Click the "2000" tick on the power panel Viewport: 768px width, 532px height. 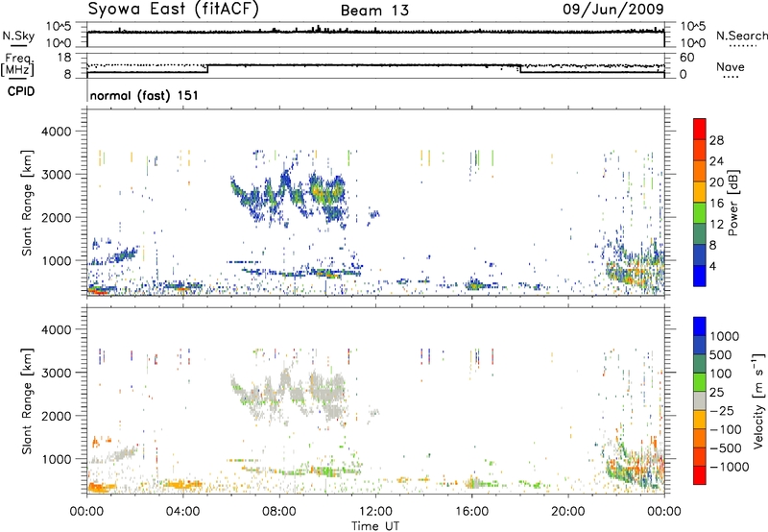tap(56, 217)
